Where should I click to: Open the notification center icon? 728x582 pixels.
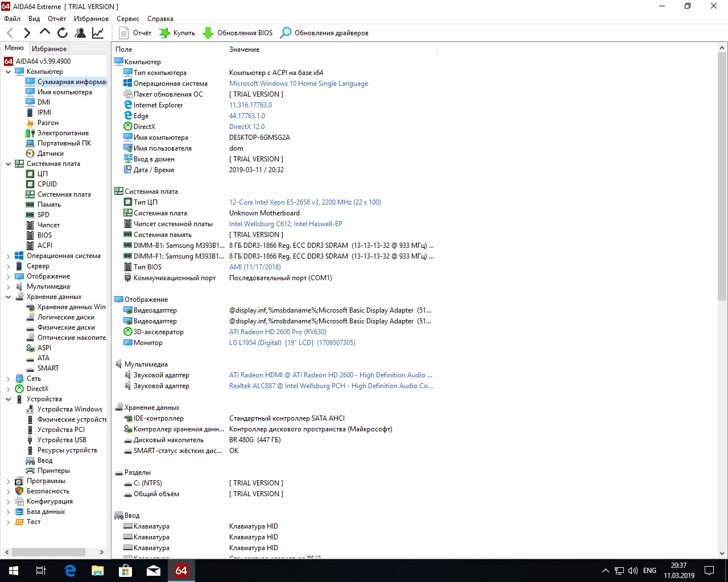click(709, 571)
